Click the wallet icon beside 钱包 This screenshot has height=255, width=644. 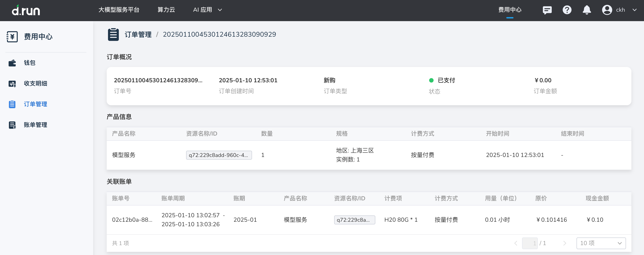point(12,63)
